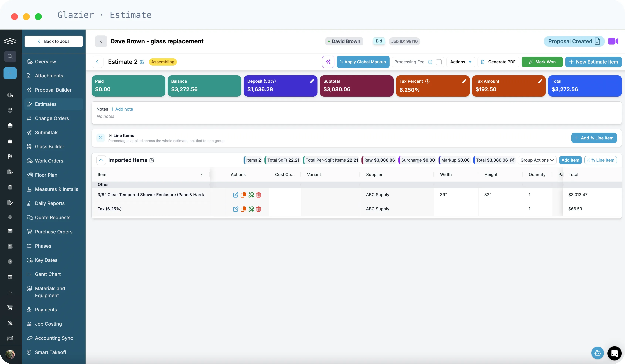This screenshot has height=364, width=625.
Task: Click the AI sparkle icon button
Action: pyautogui.click(x=328, y=62)
